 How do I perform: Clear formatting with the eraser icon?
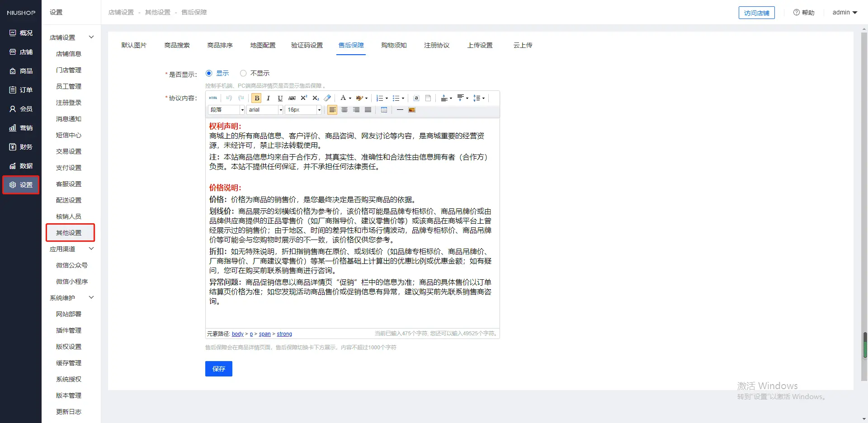point(327,98)
